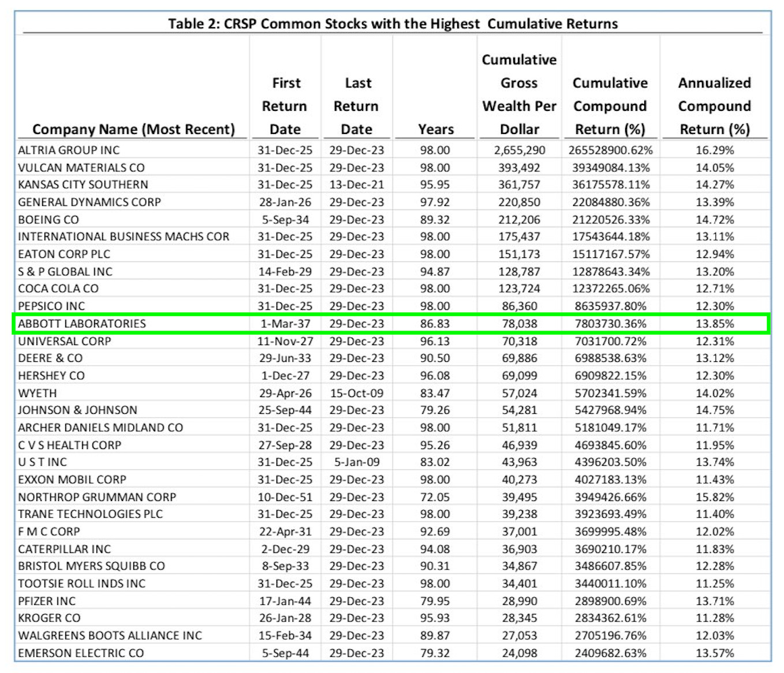The width and height of the screenshot is (784, 673).
Task: Select JOHNSON & JOHNSON company name
Action: 78,410
